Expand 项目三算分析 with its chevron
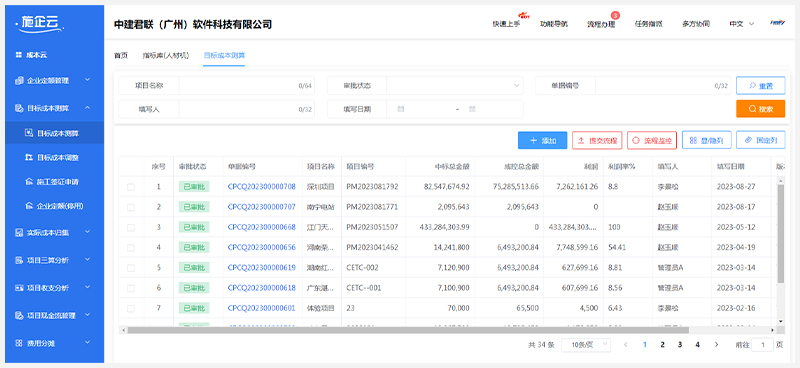The width and height of the screenshot is (800, 368). 88,260
